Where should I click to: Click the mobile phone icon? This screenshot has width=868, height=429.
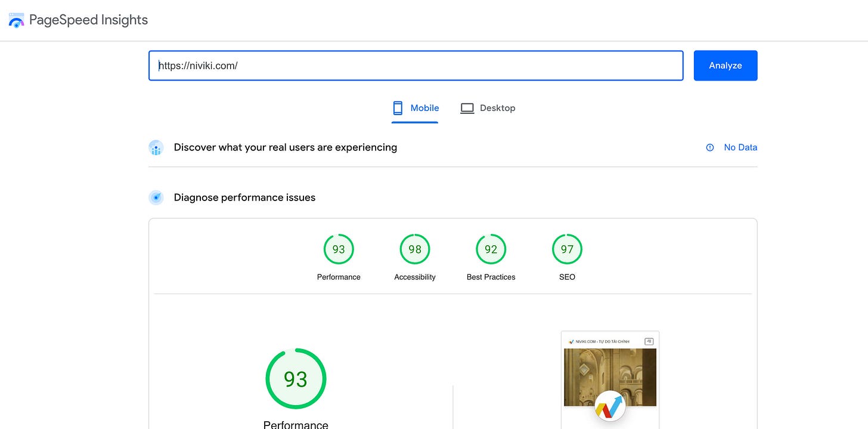point(398,108)
